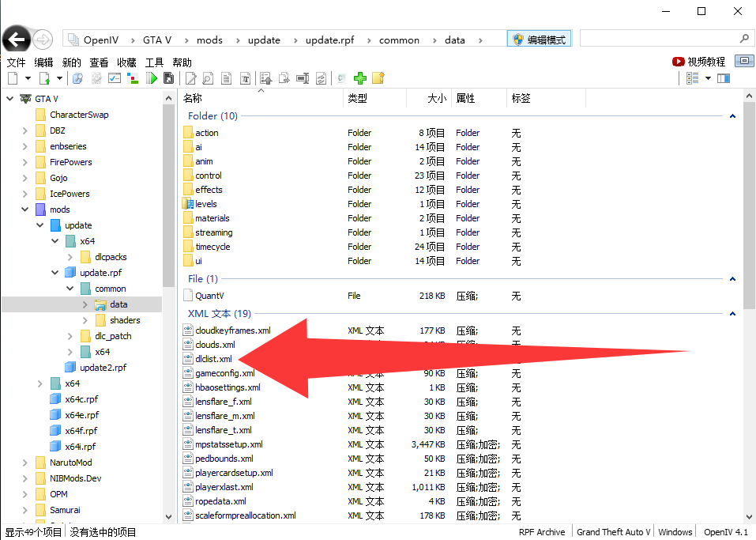
Task: Open the Import dropdown arrow
Action: tap(59, 78)
